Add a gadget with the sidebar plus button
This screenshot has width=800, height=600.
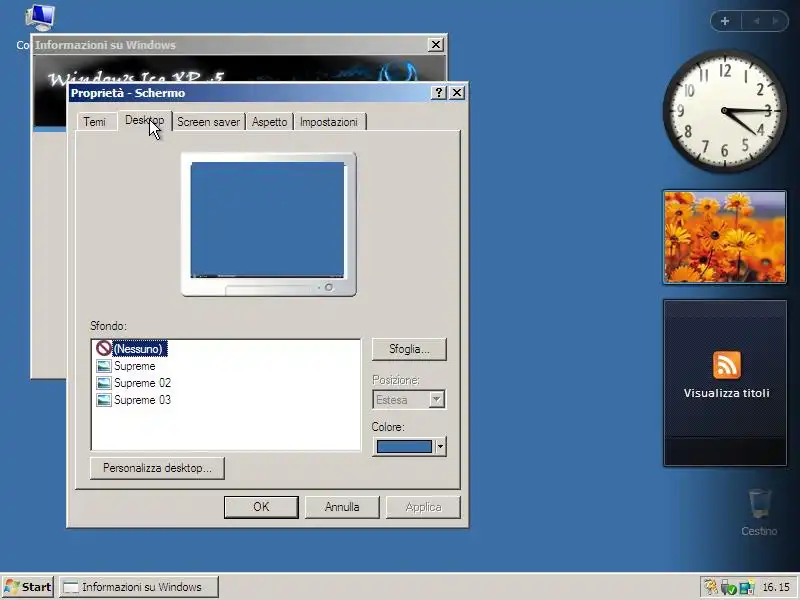tap(725, 21)
